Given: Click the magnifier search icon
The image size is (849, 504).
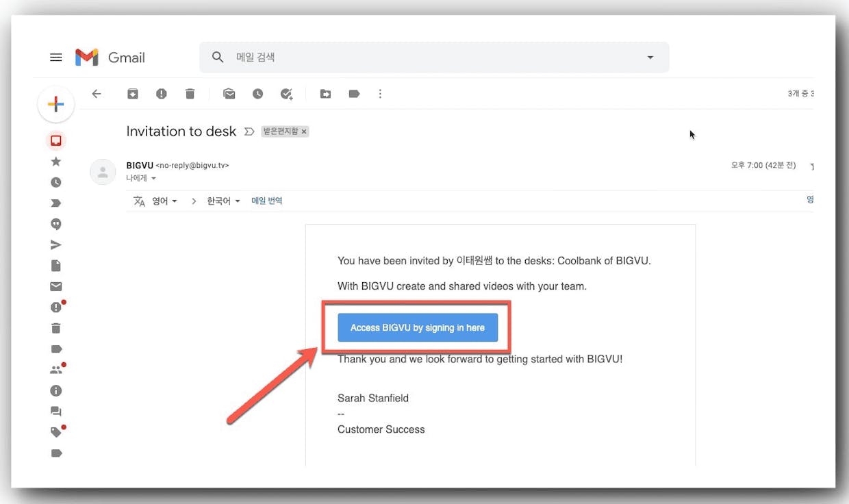Looking at the screenshot, I should [x=218, y=58].
